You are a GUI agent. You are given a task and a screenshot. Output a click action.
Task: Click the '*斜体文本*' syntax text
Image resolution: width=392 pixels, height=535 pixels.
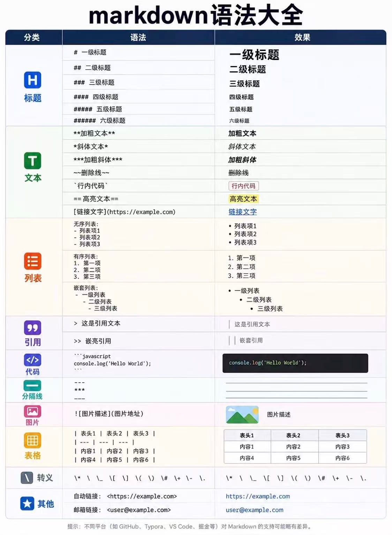tap(91, 146)
